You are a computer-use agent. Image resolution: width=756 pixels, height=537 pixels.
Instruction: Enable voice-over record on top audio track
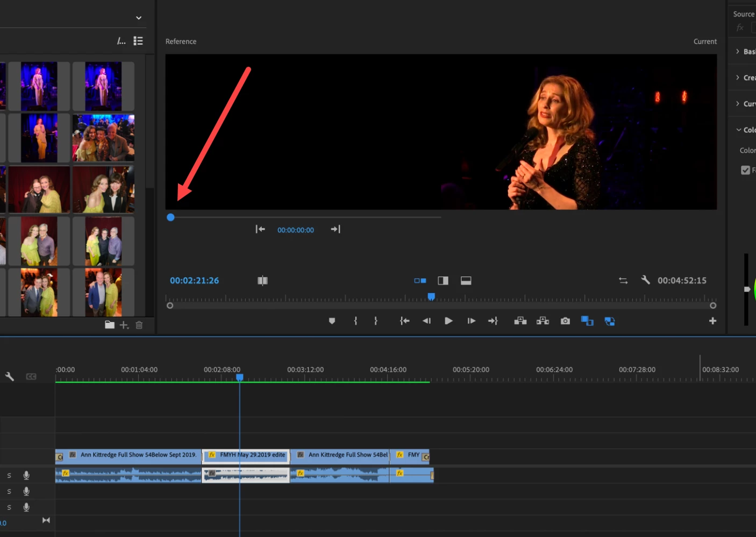click(x=26, y=475)
